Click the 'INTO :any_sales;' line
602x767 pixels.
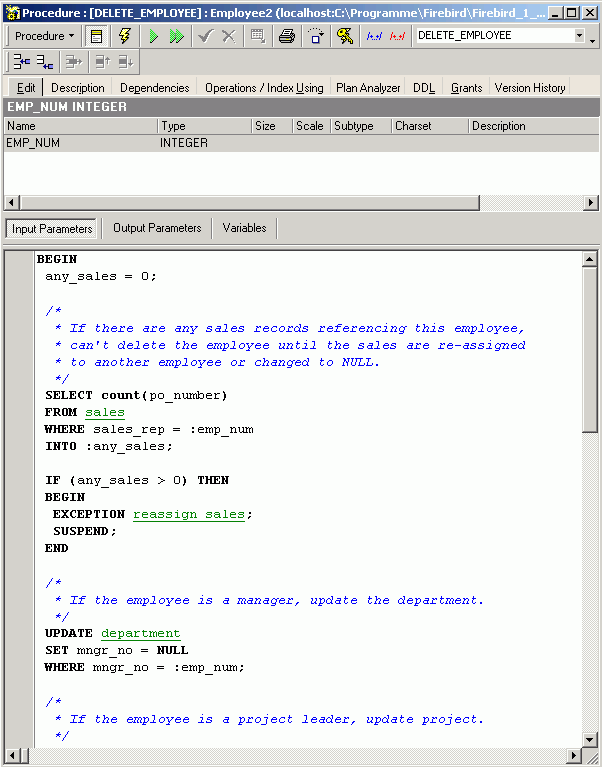[x=109, y=446]
